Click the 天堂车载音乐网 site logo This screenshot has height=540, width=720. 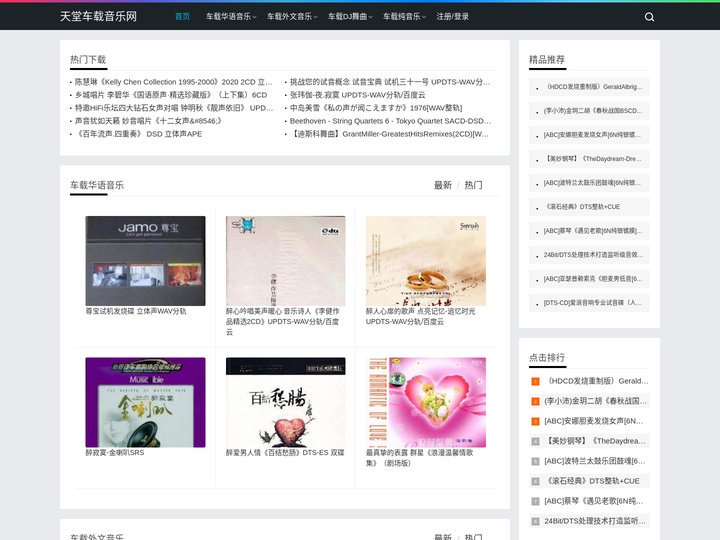(98, 17)
